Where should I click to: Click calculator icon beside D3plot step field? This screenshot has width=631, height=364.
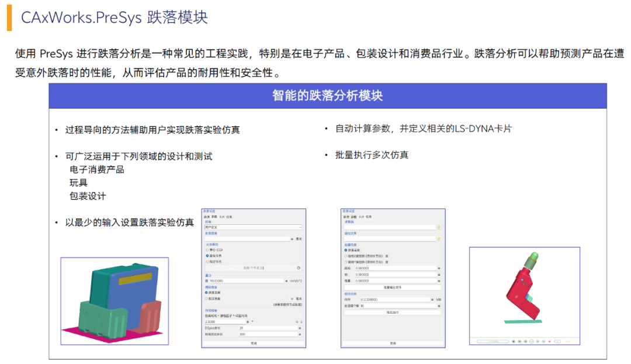[300, 328]
